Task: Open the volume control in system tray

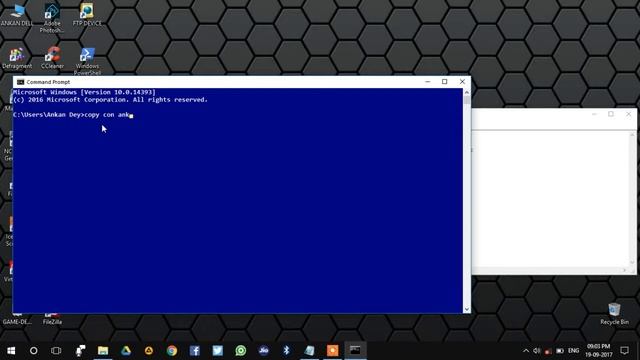Action: 536,351
